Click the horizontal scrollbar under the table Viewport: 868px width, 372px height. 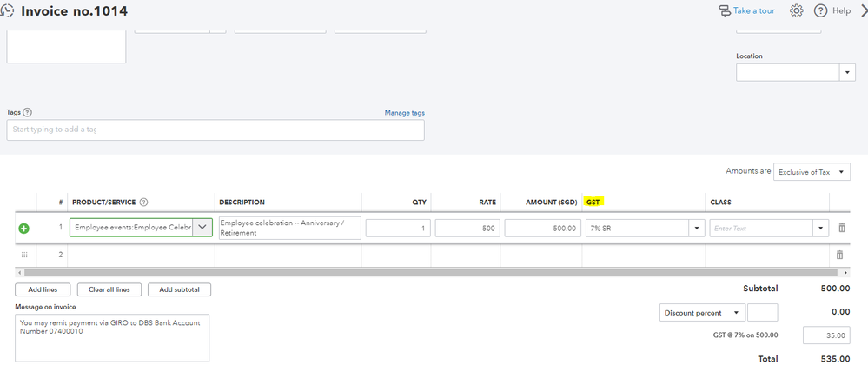431,272
